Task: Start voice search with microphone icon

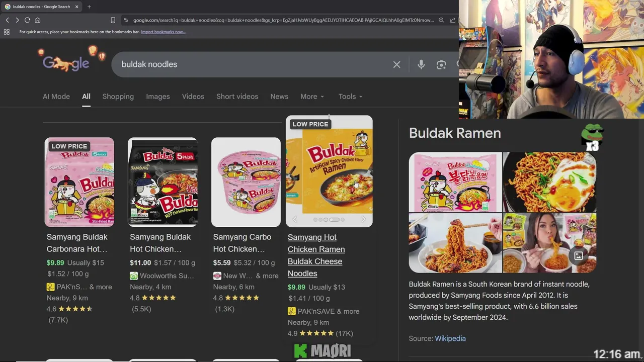Action: (x=421, y=64)
